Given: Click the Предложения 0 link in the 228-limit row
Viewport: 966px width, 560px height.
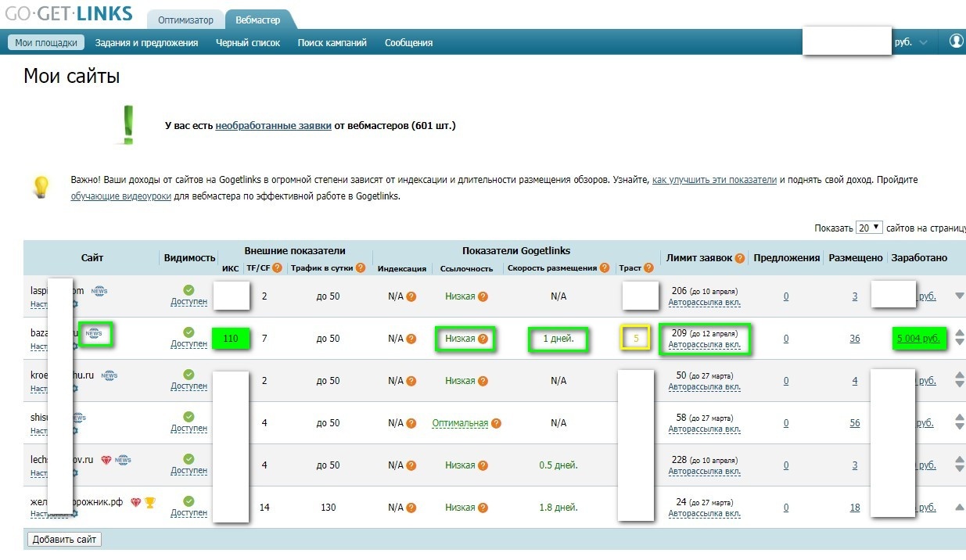Looking at the screenshot, I should point(786,465).
